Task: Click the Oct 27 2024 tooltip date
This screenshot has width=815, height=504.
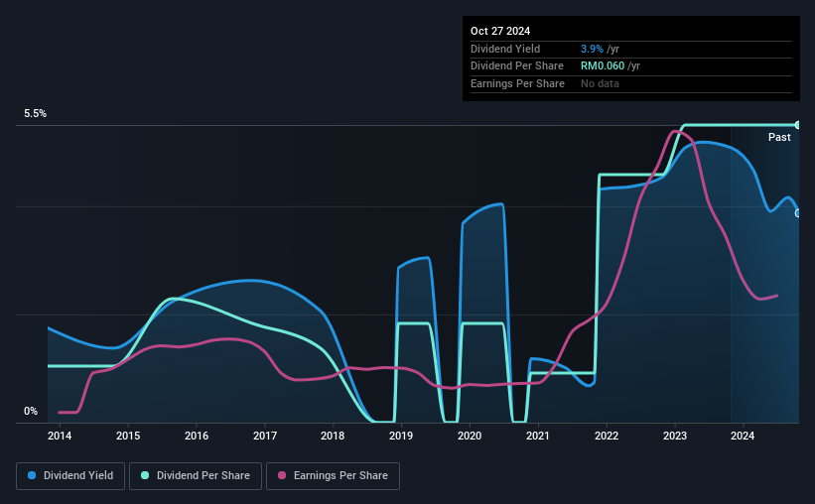Action: pyautogui.click(x=500, y=31)
